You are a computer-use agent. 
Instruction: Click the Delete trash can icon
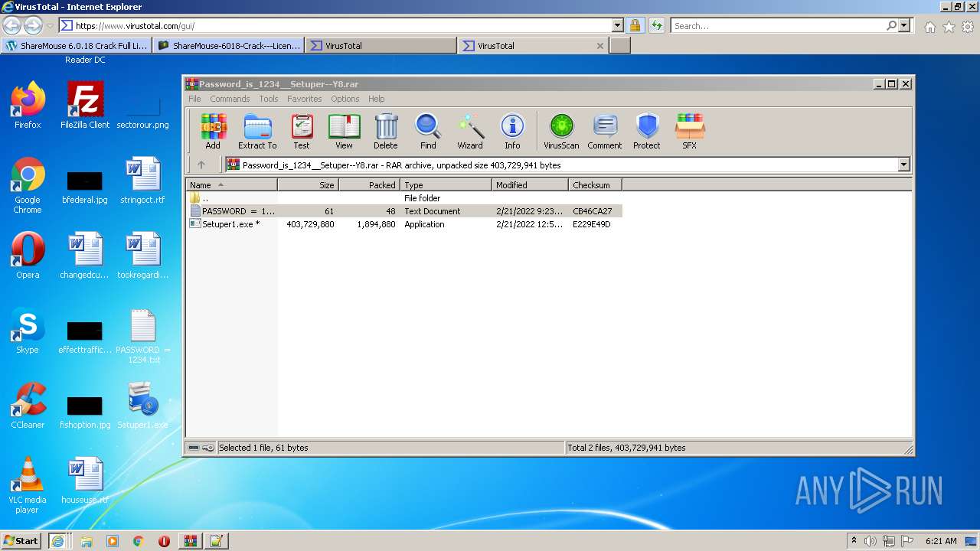click(x=386, y=132)
